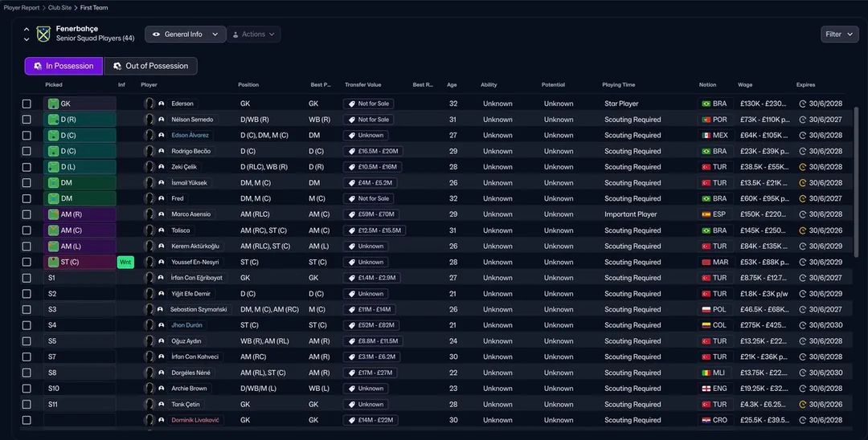Click the price tag icon for Jhon Durán
The height and width of the screenshot is (440, 868).
(x=351, y=325)
